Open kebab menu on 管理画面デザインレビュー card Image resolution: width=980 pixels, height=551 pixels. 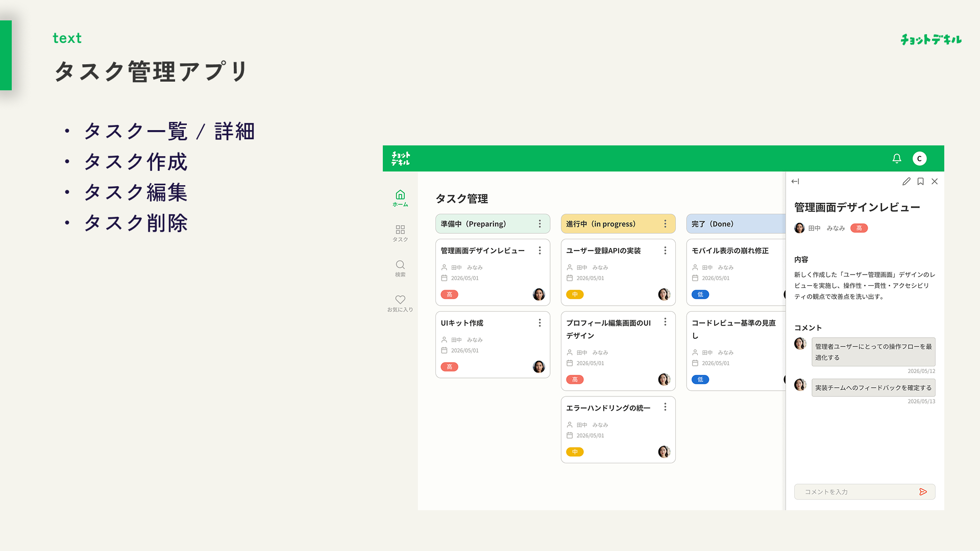tap(540, 250)
